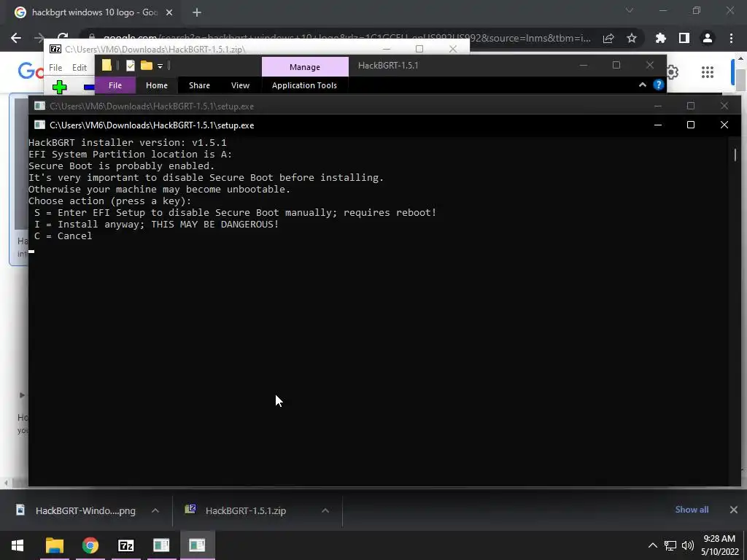Image resolution: width=747 pixels, height=560 pixels.
Task: Open a new Chrome tab with plus
Action: pos(197,12)
